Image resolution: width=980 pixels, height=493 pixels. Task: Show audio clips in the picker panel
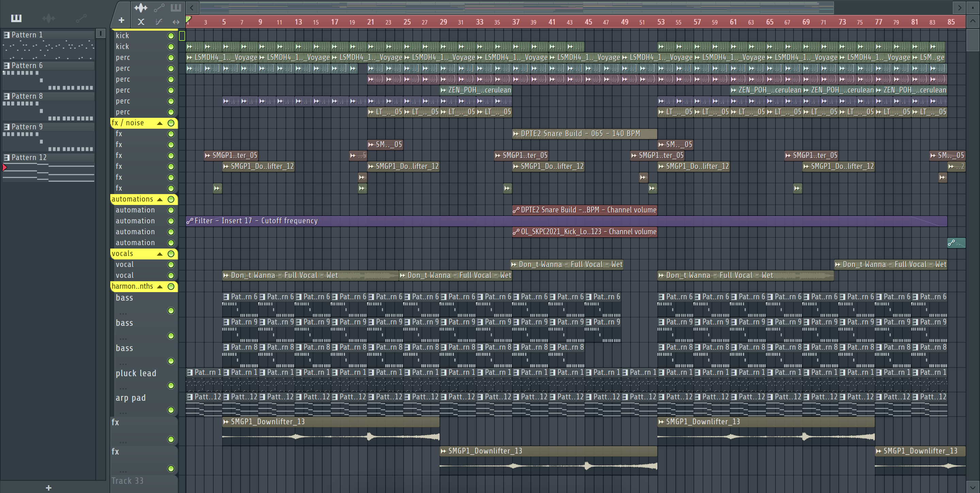[x=48, y=18]
